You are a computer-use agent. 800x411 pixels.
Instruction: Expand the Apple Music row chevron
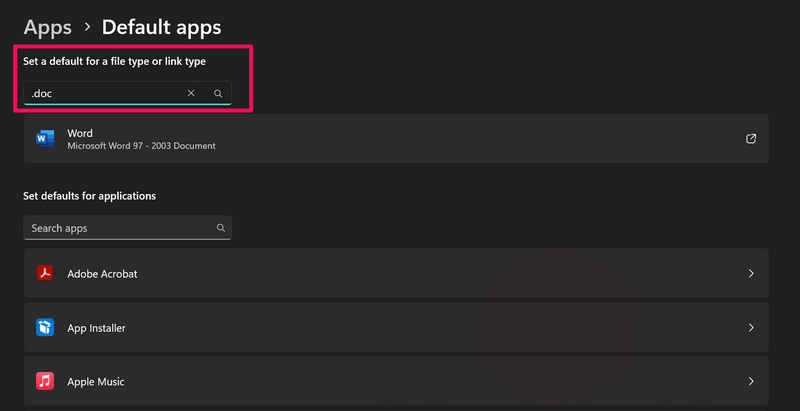coord(750,381)
